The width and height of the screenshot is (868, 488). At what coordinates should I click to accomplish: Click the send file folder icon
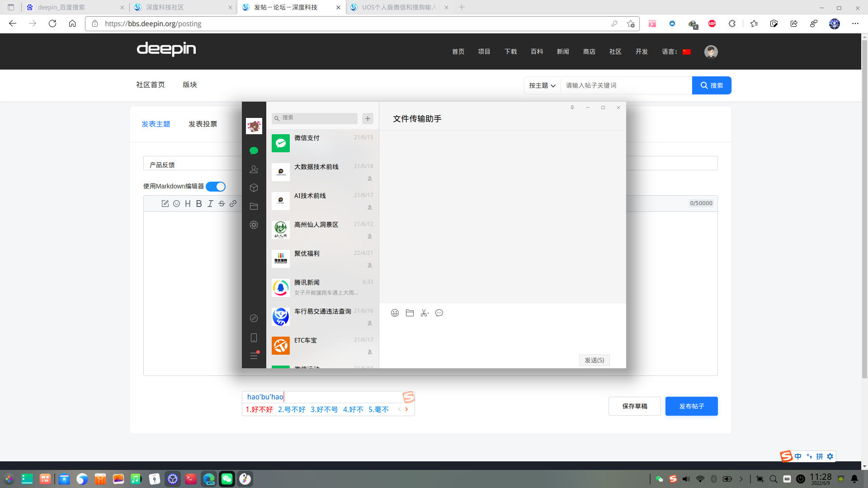[410, 313]
